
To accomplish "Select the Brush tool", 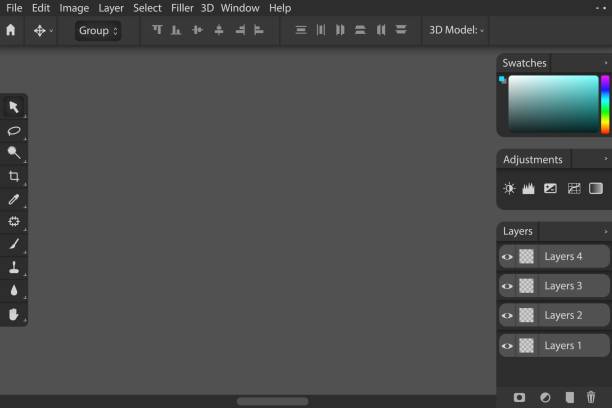I will click(14, 244).
